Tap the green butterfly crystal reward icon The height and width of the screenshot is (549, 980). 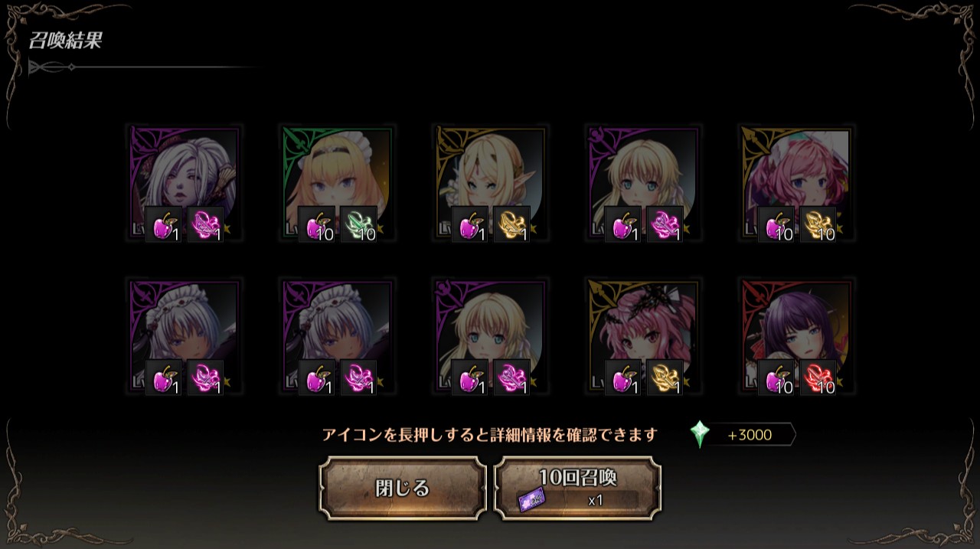point(358,224)
